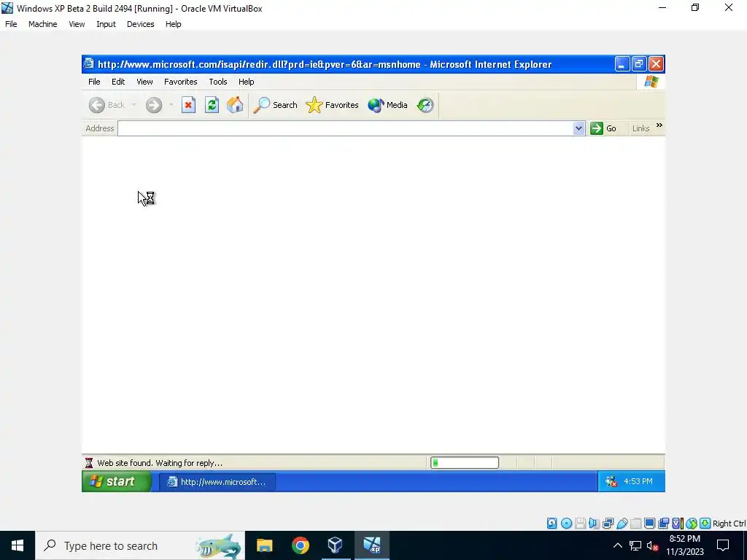Viewport: 747px width, 560px height.
Task: Click the XP start button
Action: [117, 481]
